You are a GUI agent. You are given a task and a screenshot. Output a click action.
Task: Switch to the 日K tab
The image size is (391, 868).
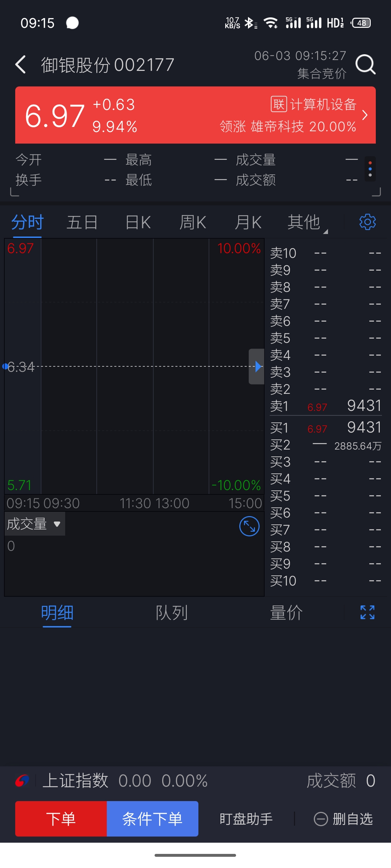click(138, 222)
